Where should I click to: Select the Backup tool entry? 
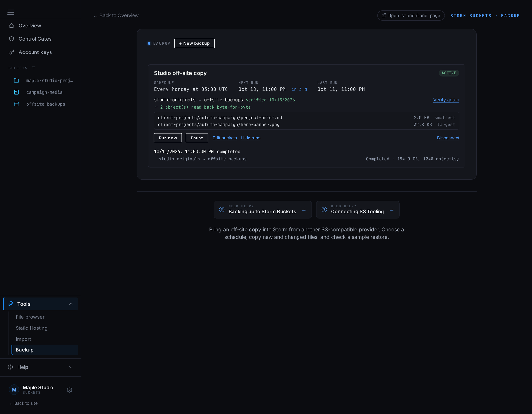click(45, 350)
